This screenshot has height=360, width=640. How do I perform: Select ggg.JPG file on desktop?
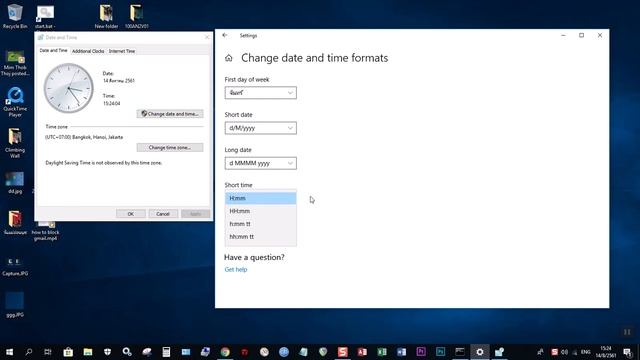(x=15, y=305)
